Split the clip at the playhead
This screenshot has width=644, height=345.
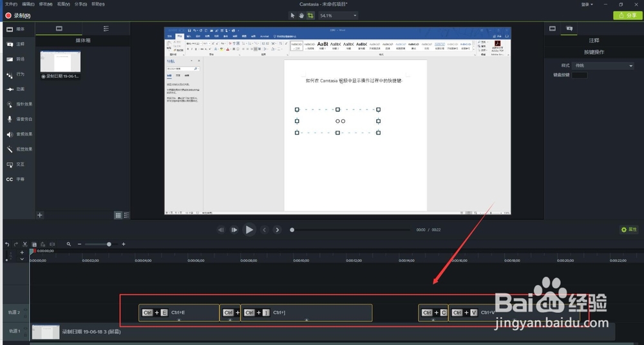52,245
